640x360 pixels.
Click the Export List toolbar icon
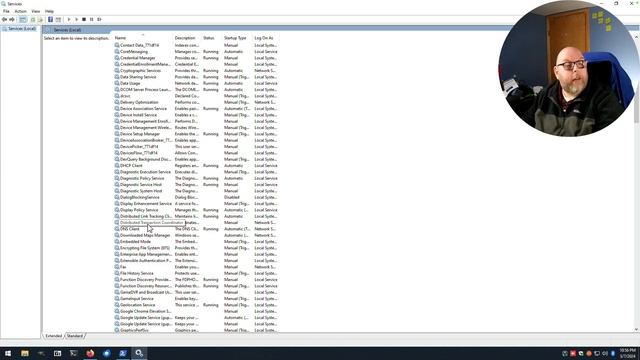click(40, 19)
